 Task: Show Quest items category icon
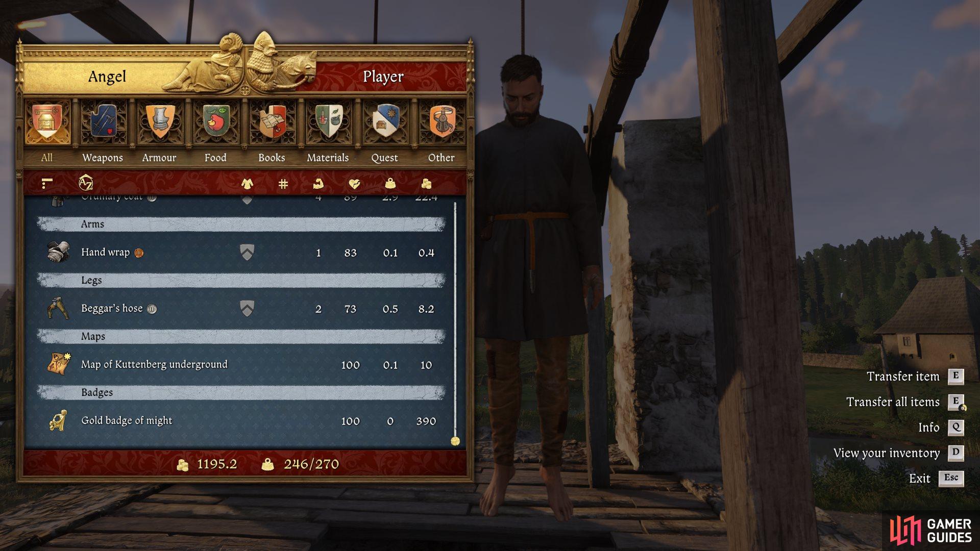tap(384, 121)
